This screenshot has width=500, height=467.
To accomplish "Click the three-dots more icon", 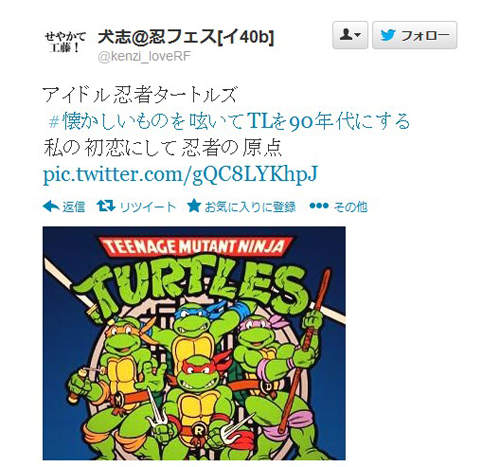I will [319, 206].
